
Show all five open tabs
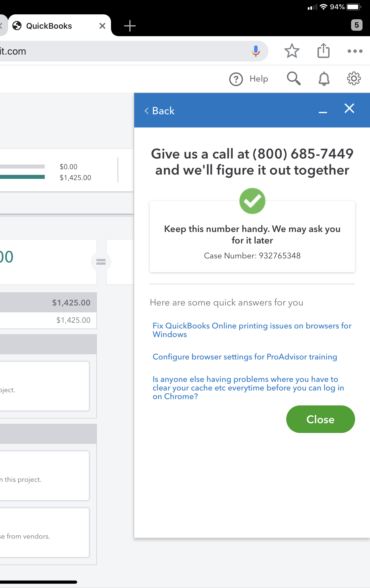[357, 25]
